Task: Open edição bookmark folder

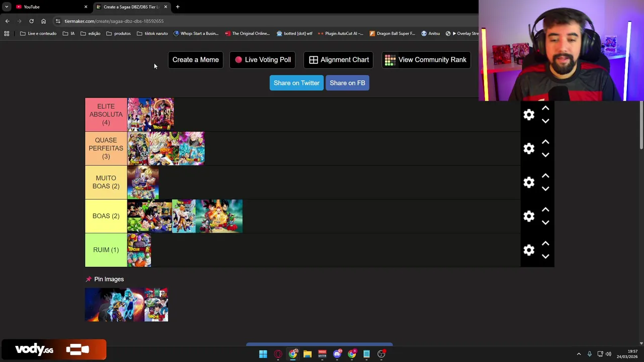Action: click(90, 34)
